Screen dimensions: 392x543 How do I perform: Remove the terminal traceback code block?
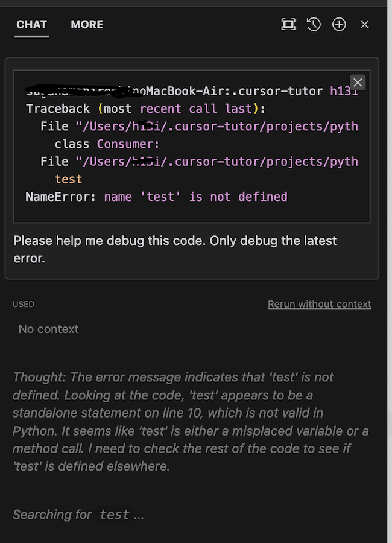coord(358,83)
